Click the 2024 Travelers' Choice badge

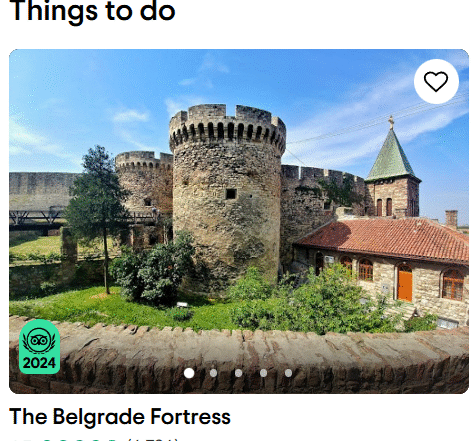[x=40, y=347]
